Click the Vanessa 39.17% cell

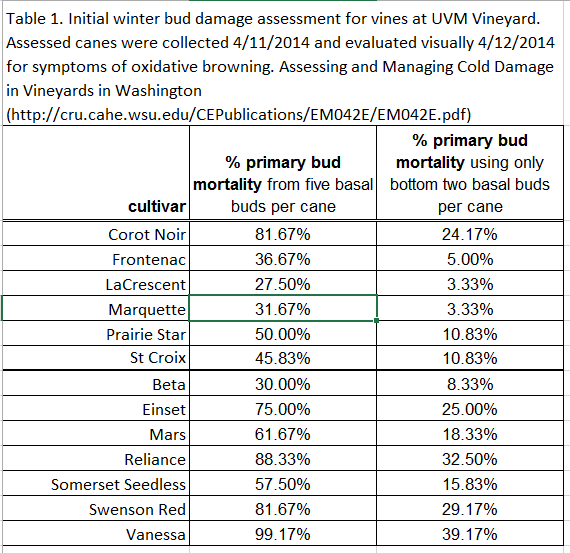pos(470,533)
